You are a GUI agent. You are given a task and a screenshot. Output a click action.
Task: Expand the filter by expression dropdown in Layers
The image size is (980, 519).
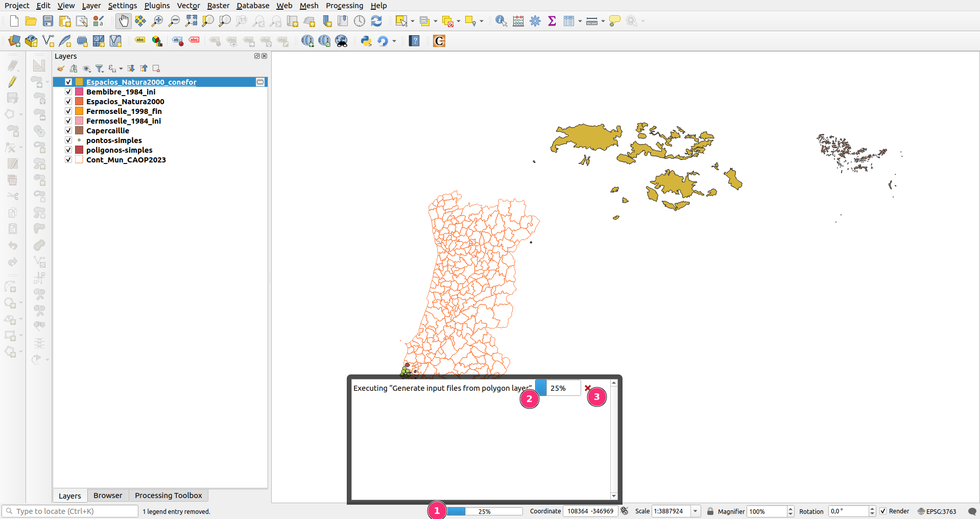click(x=121, y=68)
